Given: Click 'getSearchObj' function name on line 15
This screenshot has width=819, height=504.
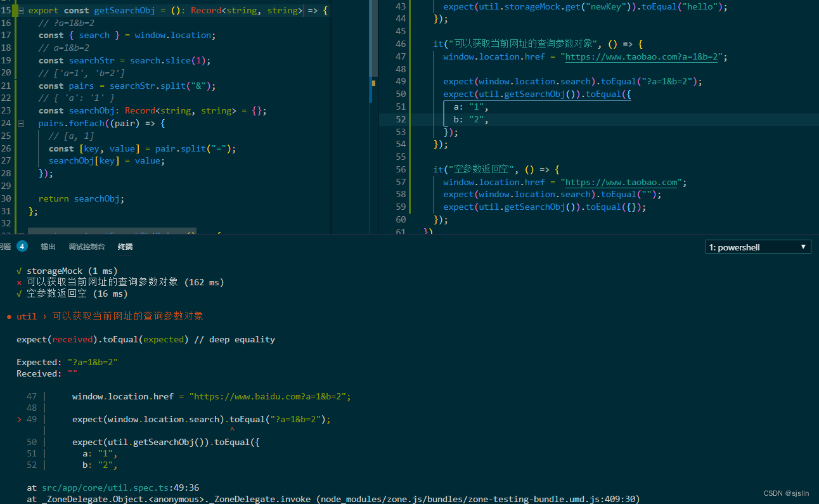Looking at the screenshot, I should click(124, 10).
